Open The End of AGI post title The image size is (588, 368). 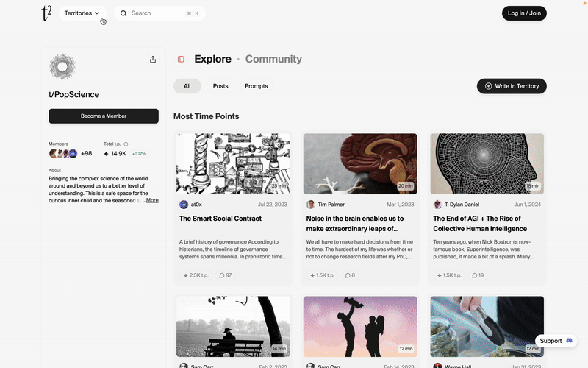(x=480, y=224)
